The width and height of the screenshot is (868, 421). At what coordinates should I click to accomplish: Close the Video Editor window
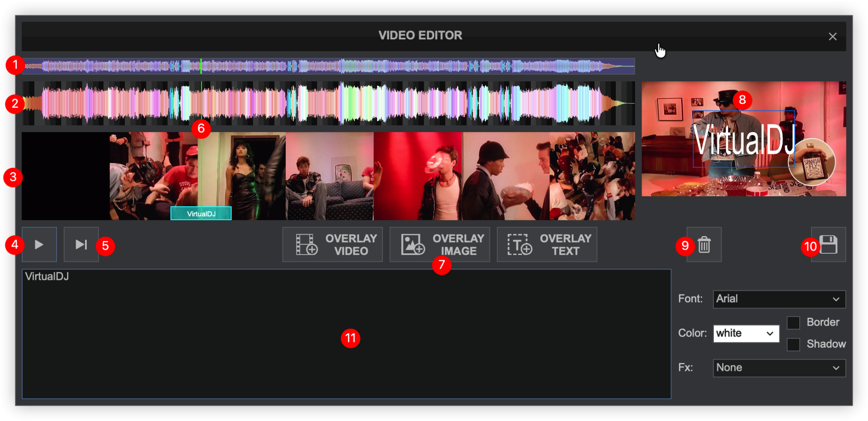point(832,37)
